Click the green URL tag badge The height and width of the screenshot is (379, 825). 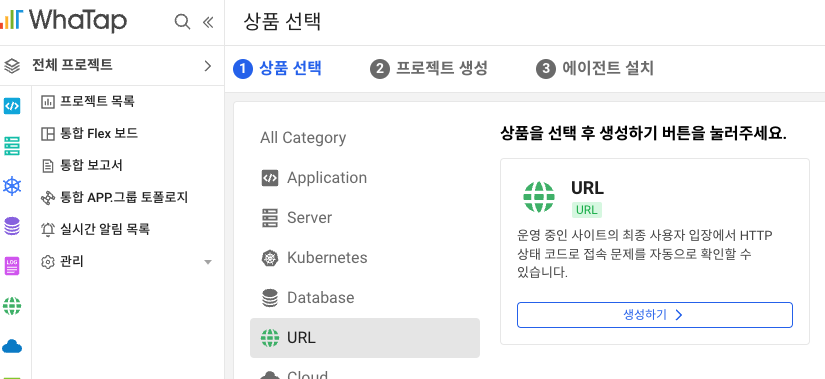point(587,210)
